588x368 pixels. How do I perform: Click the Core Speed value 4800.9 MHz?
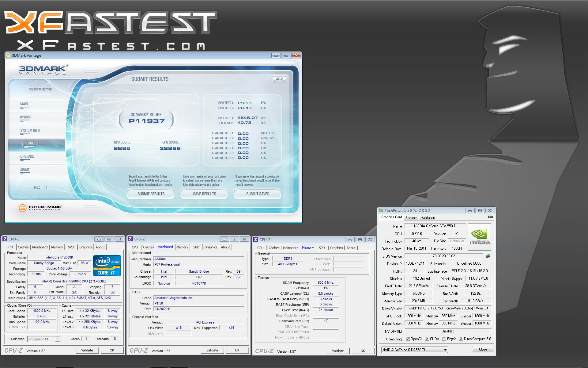(42, 311)
